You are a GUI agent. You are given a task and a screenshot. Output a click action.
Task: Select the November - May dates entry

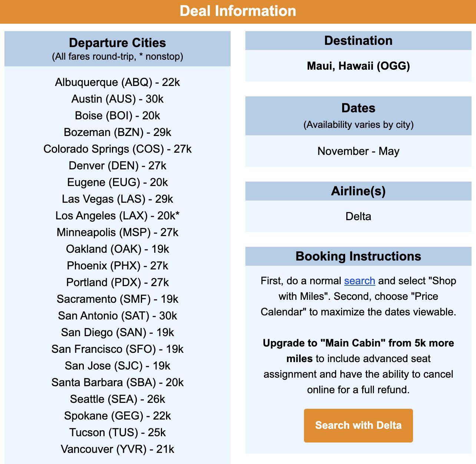coord(358,151)
